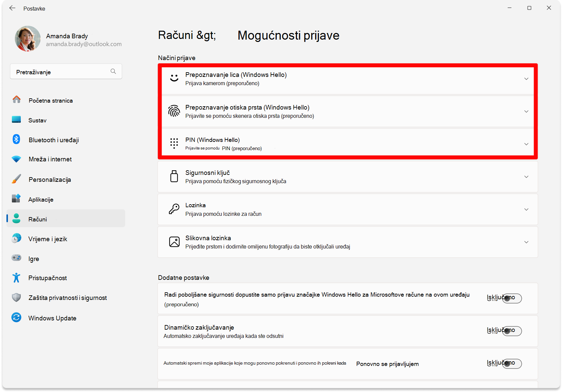The width and height of the screenshot is (562, 392).
Task: Click the Sigurnosni ključ USB key icon
Action: (x=174, y=176)
